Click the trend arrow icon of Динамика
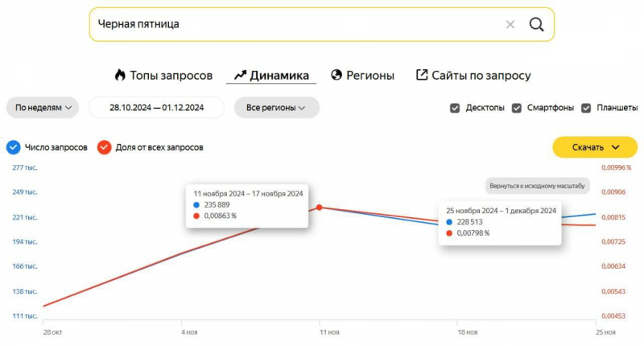644x346 pixels. pos(240,75)
